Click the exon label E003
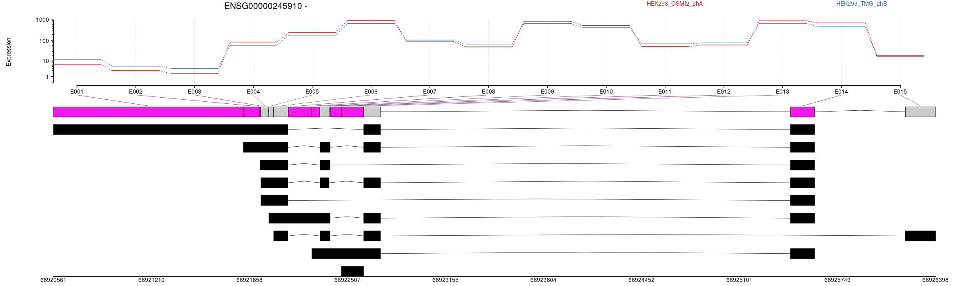The width and height of the screenshot is (980, 286). [x=194, y=92]
